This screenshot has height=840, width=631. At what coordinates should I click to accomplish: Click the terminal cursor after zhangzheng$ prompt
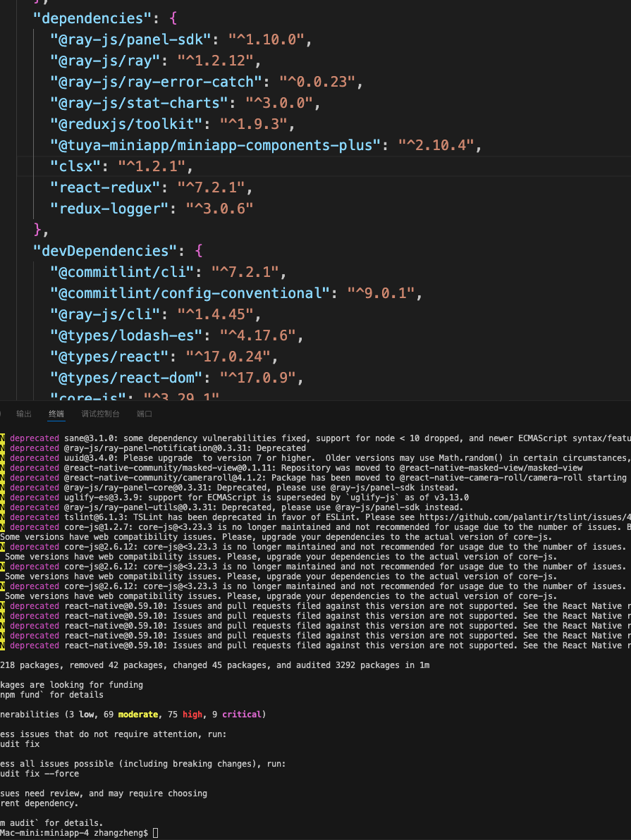coord(156,833)
